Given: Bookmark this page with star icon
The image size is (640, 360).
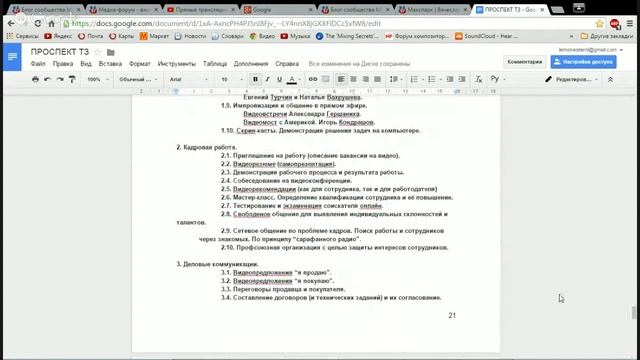Looking at the screenshot, I should tap(599, 24).
